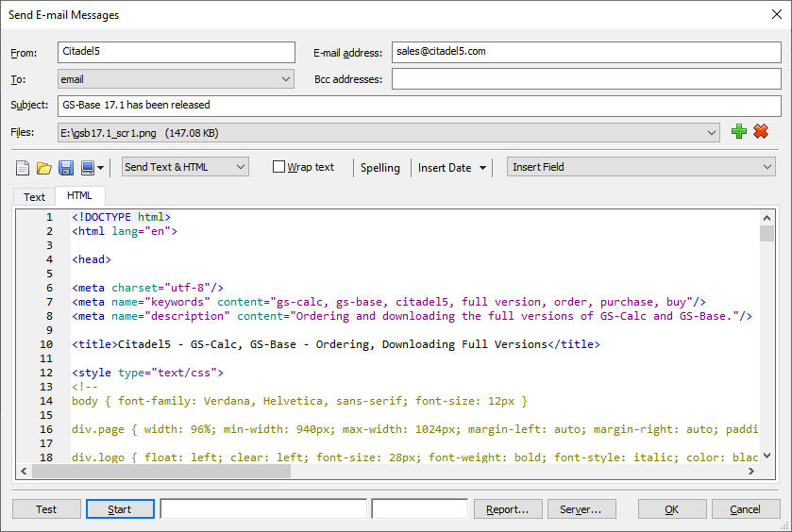Viewport: 792px width, 532px height.
Task: Add an attachment with the green plus icon
Action: (738, 131)
